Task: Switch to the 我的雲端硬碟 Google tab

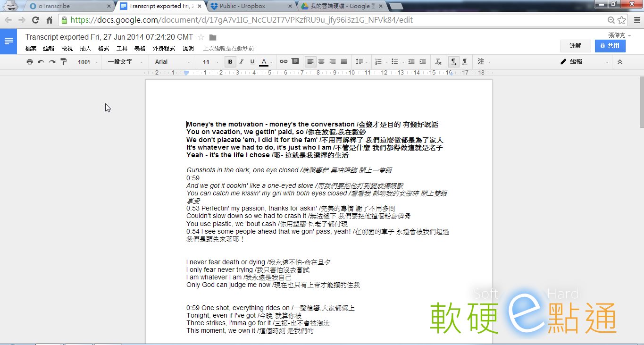Action: (x=343, y=6)
